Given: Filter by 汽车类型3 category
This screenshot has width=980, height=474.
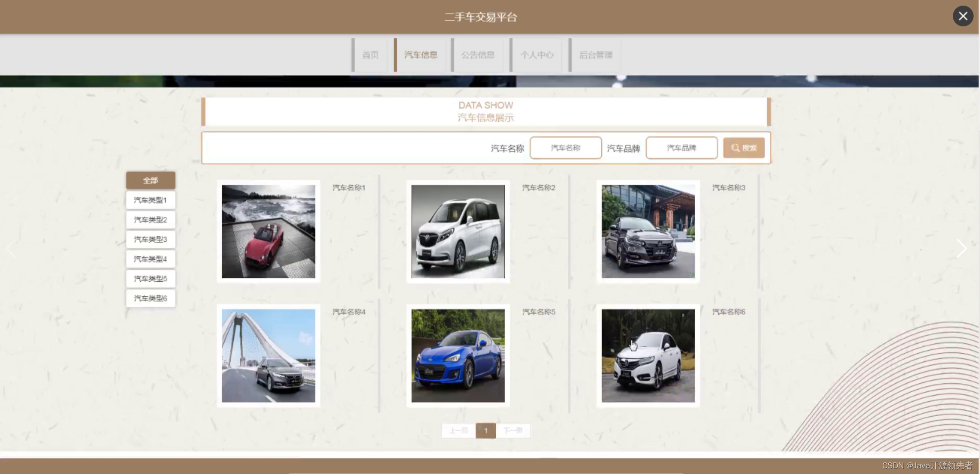Looking at the screenshot, I should [151, 239].
